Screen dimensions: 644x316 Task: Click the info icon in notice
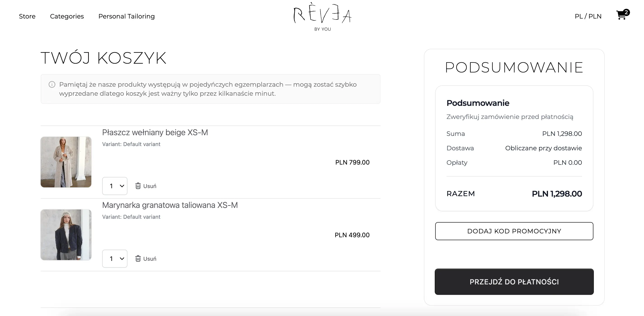(52, 84)
